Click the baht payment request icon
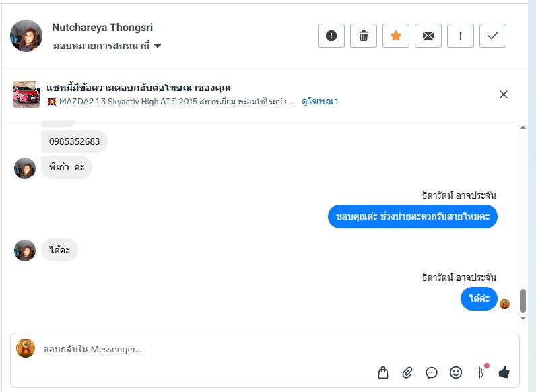The image size is (536, 392). [479, 372]
